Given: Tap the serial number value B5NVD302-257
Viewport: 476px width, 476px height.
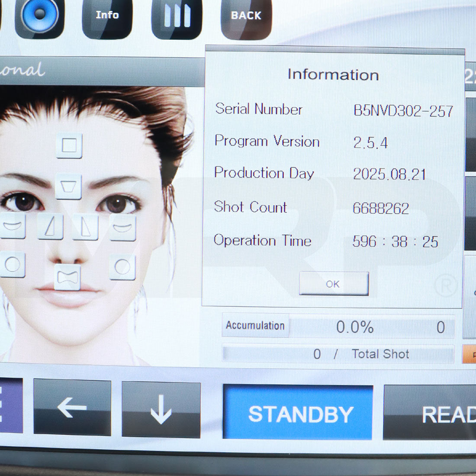Looking at the screenshot, I should pyautogui.click(x=403, y=111).
